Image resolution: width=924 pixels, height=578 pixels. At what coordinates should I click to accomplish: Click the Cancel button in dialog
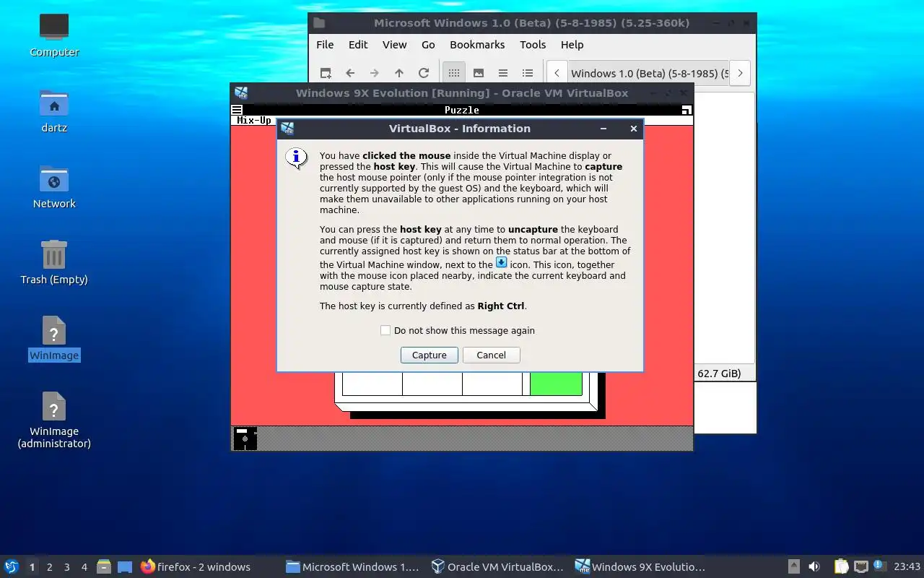click(x=491, y=355)
